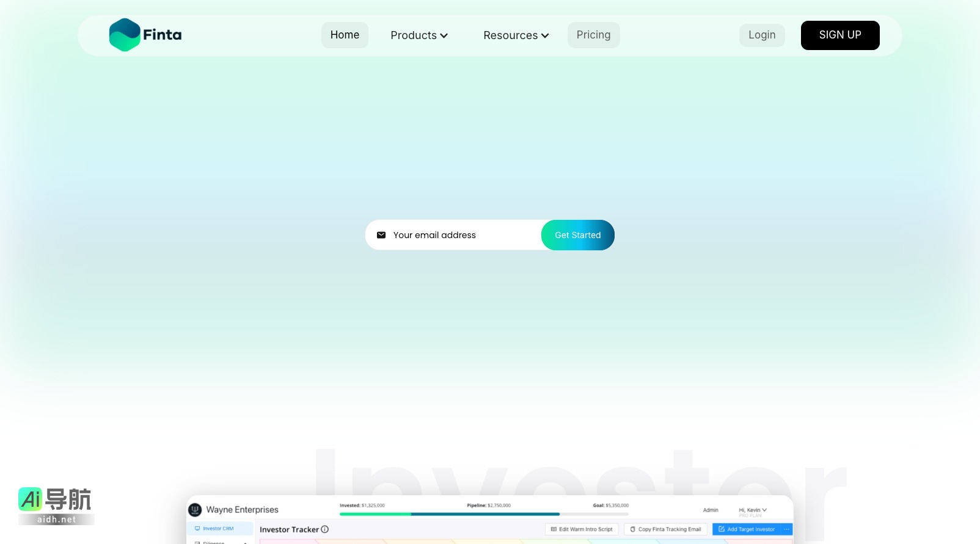980x544 pixels.
Task: Open the Pricing page
Action: [593, 35]
